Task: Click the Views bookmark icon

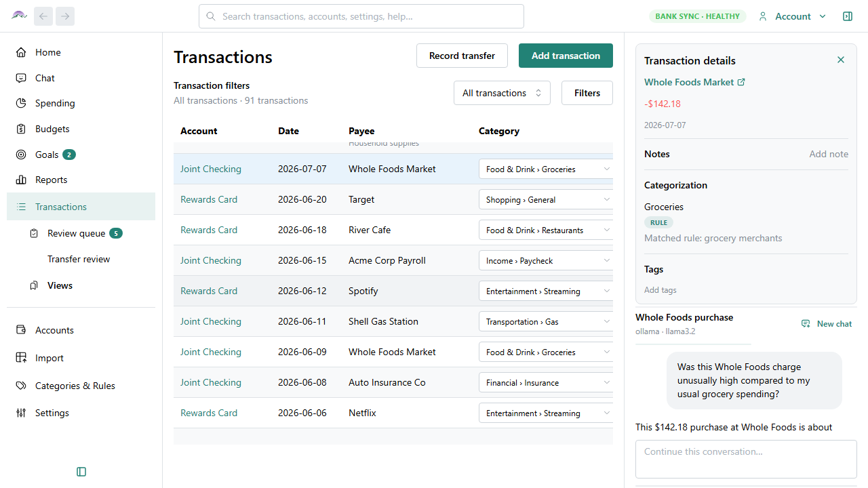Action: [x=34, y=285]
